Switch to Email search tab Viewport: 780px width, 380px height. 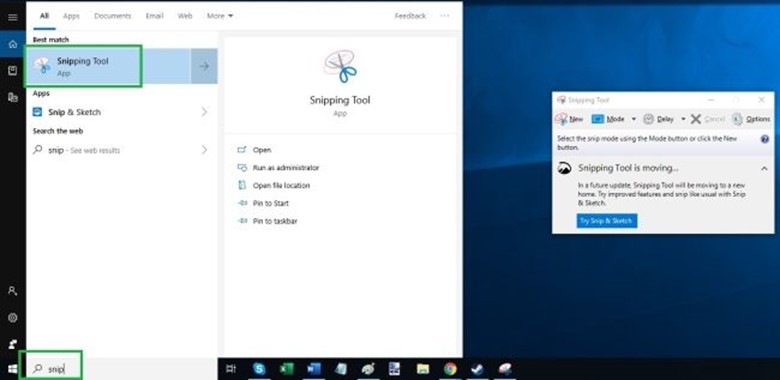154,16
